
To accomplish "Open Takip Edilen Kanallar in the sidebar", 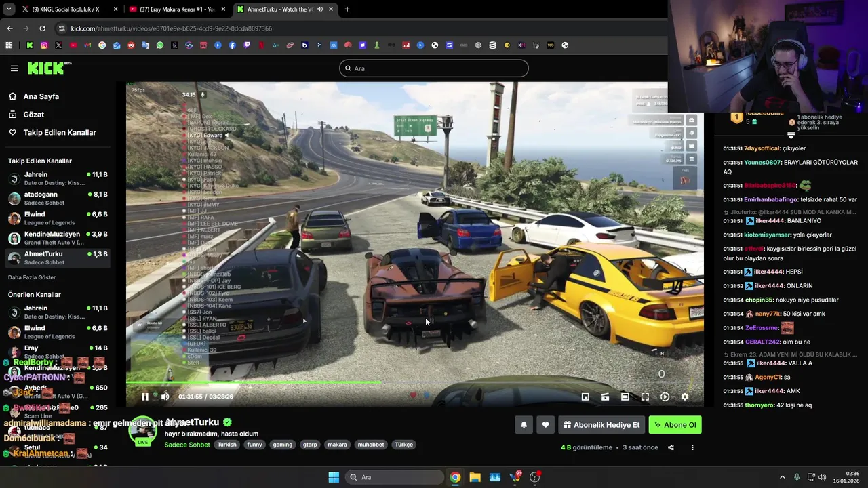I will pos(60,133).
